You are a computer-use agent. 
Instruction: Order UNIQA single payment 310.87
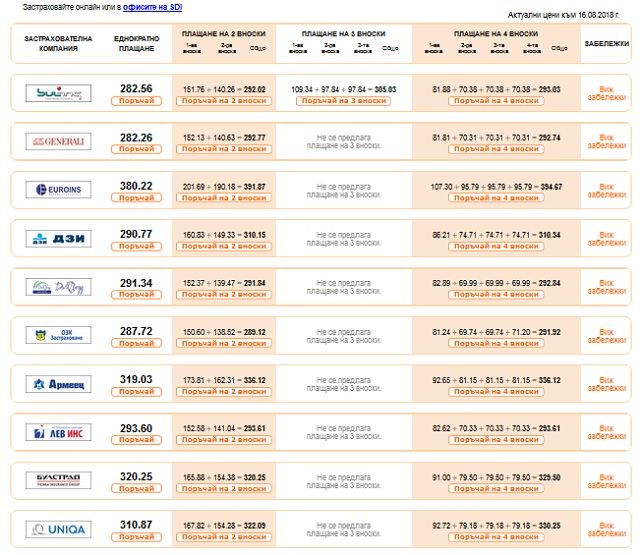[136, 537]
